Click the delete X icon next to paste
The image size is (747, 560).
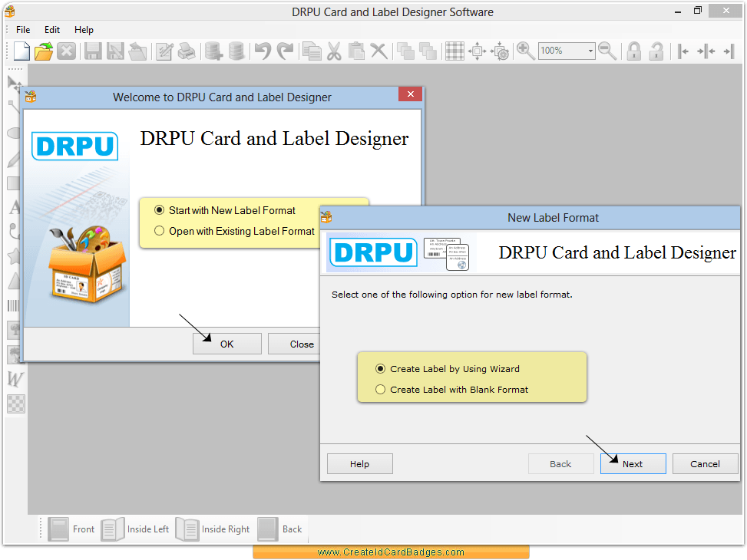pos(378,51)
